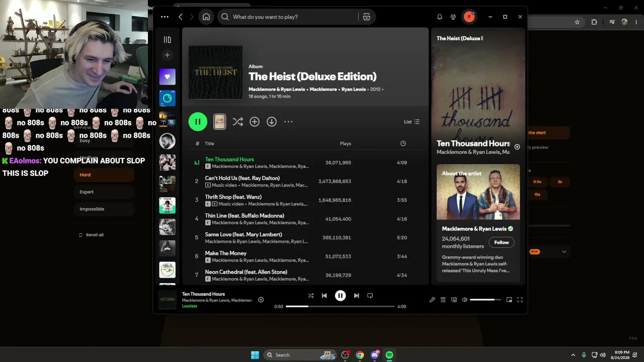644x362 pixels.
Task: Adjust the Spotify volume slider
Action: [x=485, y=300]
